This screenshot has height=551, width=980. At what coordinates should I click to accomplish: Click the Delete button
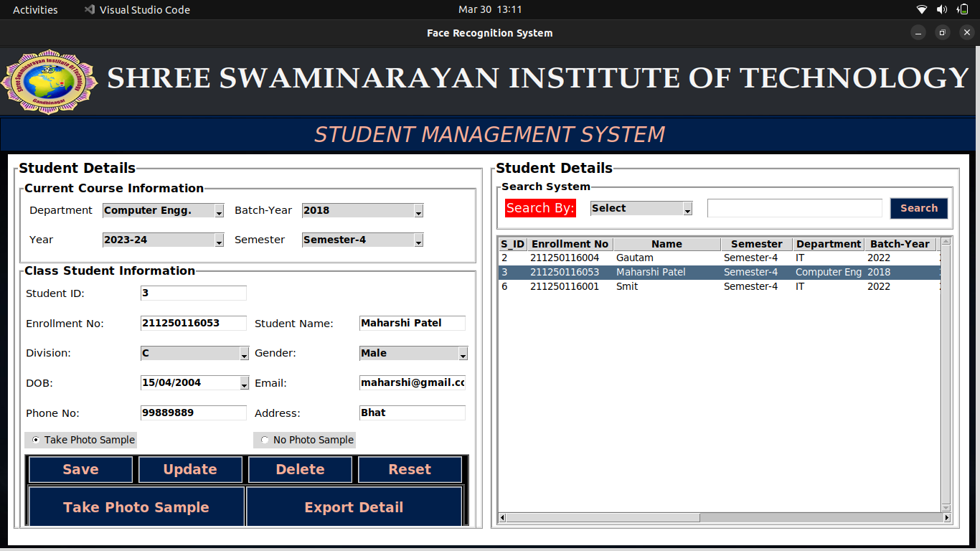click(300, 469)
